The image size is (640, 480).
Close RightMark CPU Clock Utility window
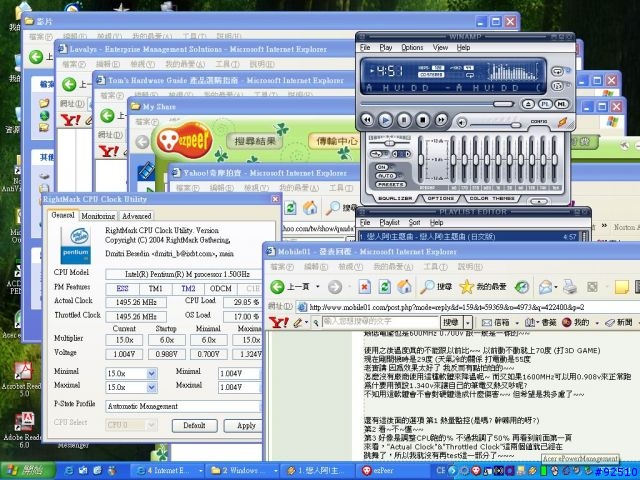[276, 199]
